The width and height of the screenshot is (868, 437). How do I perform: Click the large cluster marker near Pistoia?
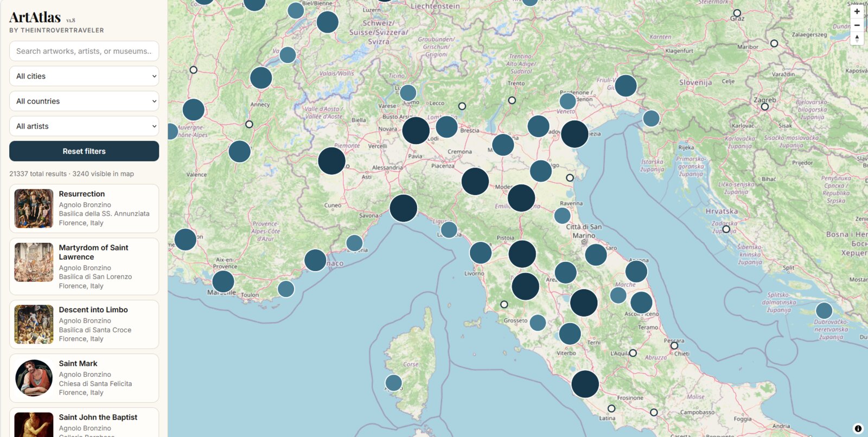[522, 254]
